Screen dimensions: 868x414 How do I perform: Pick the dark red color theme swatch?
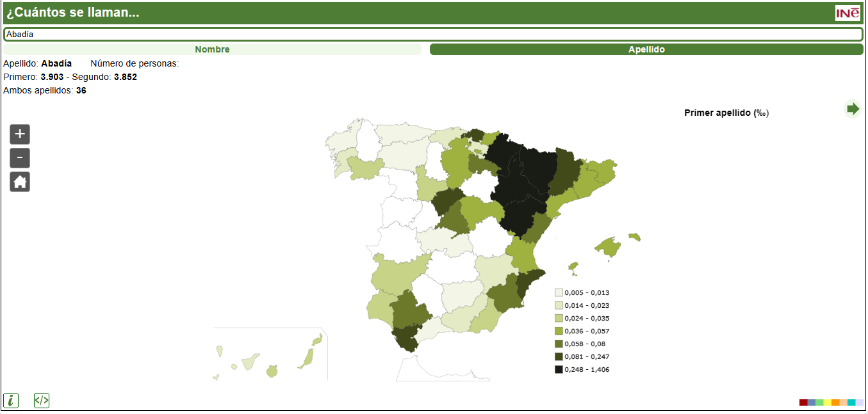click(x=803, y=402)
